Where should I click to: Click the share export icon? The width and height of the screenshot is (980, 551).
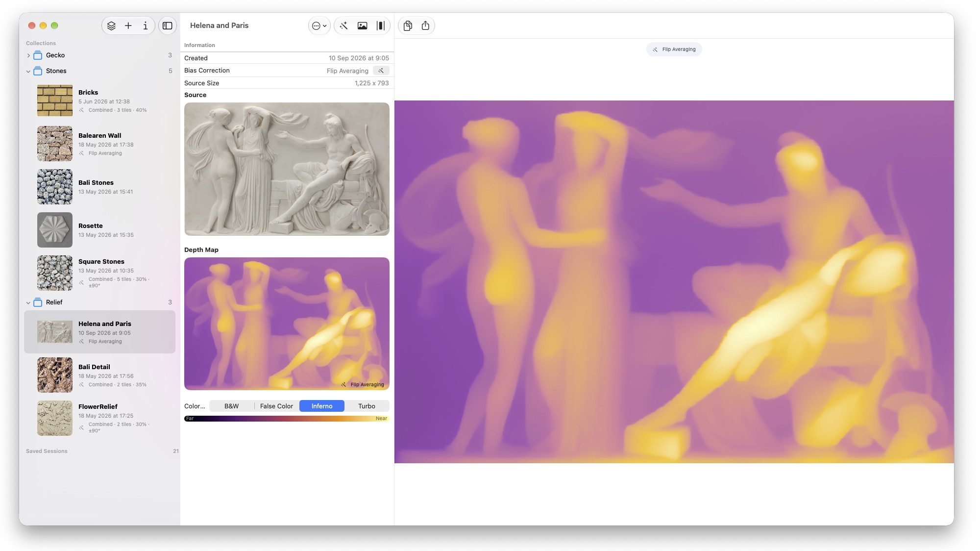[425, 25]
